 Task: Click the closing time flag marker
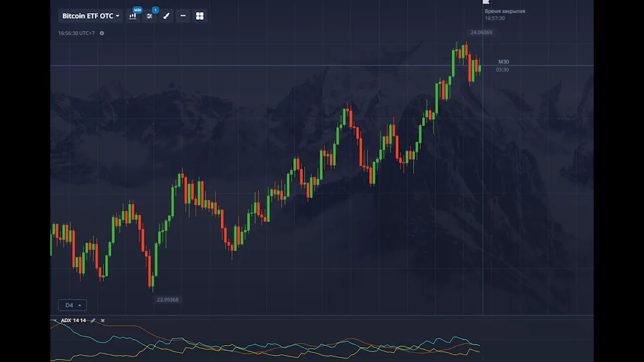pyautogui.click(x=486, y=2)
